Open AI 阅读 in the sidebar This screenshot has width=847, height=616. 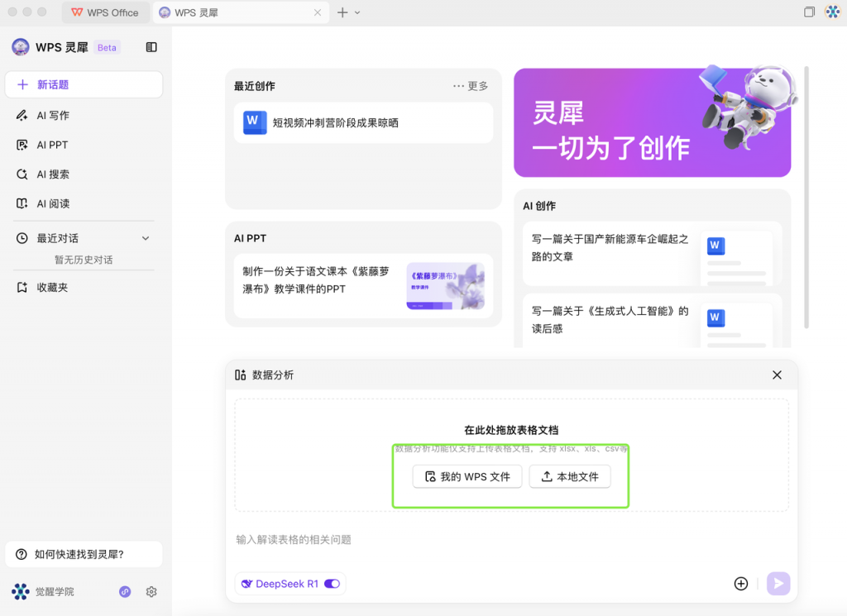tap(84, 203)
